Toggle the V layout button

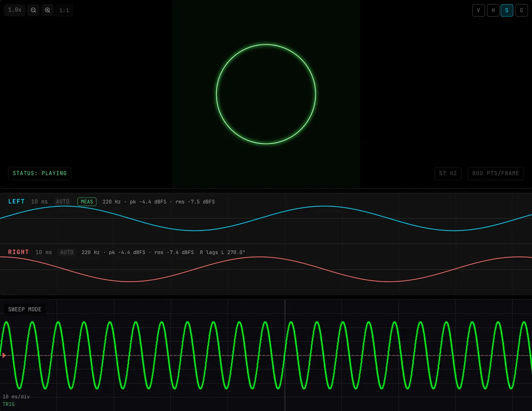pyautogui.click(x=478, y=10)
